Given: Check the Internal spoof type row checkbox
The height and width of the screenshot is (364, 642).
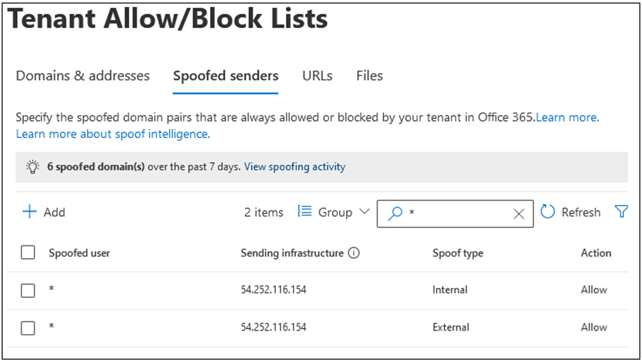Looking at the screenshot, I should point(28,290).
